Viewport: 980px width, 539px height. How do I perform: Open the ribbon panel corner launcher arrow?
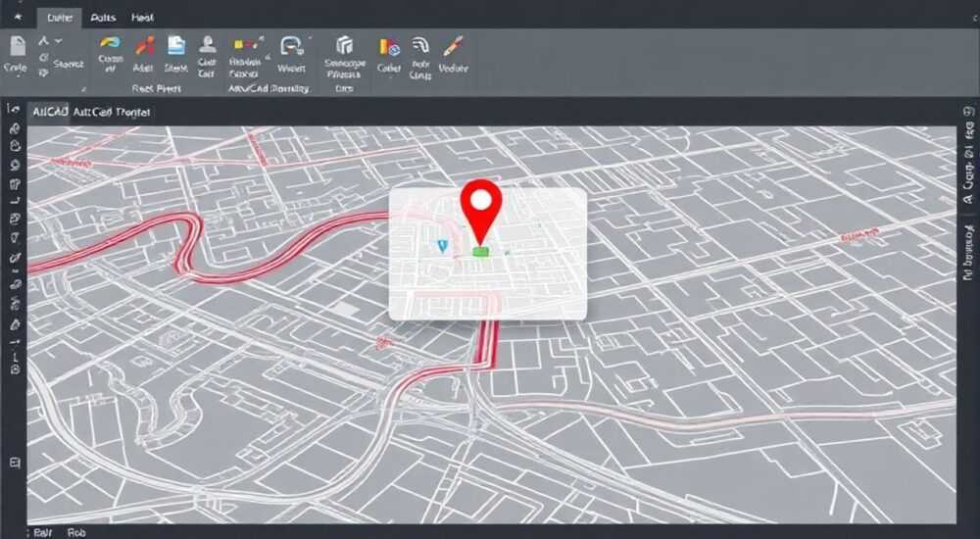(x=83, y=89)
